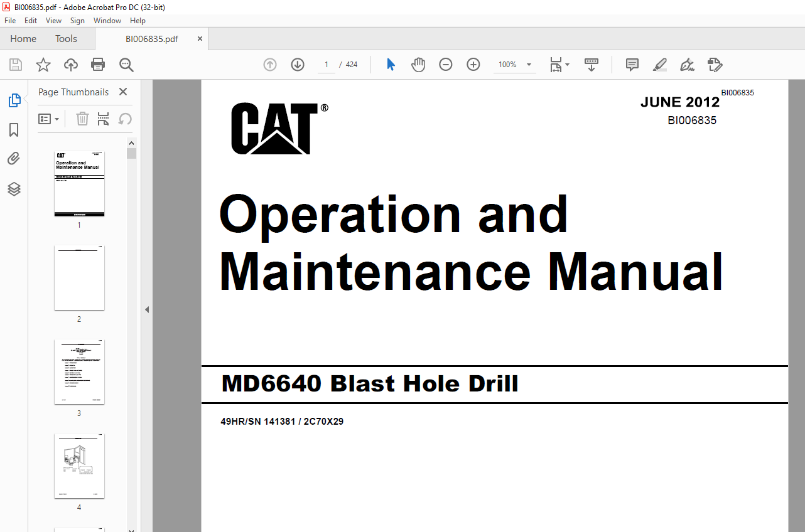805x532 pixels.
Task: Expand fit page options dropdown arrow
Action: (568, 65)
